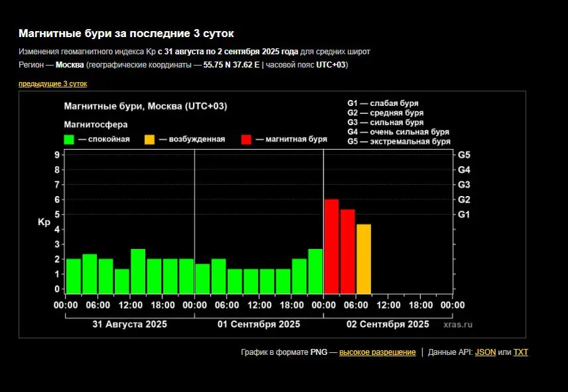This screenshot has width=568, height=392.
Task: Click the '01 Сентября 2025' date label
Action: 259,324
